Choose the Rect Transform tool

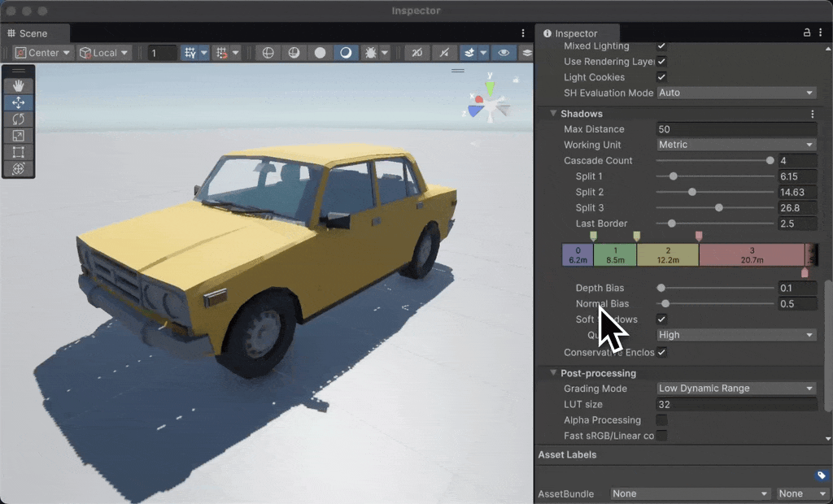tap(17, 151)
